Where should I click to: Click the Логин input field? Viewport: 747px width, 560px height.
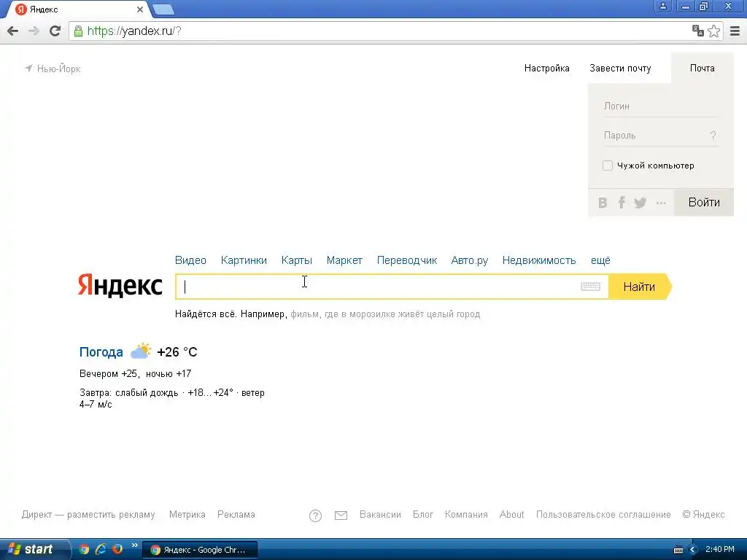[x=660, y=106]
